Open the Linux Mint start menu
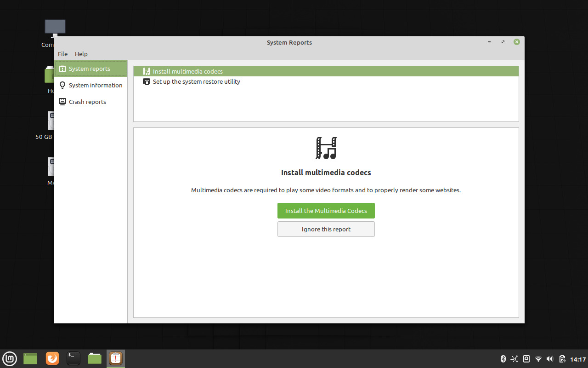The image size is (588, 368). click(10, 358)
